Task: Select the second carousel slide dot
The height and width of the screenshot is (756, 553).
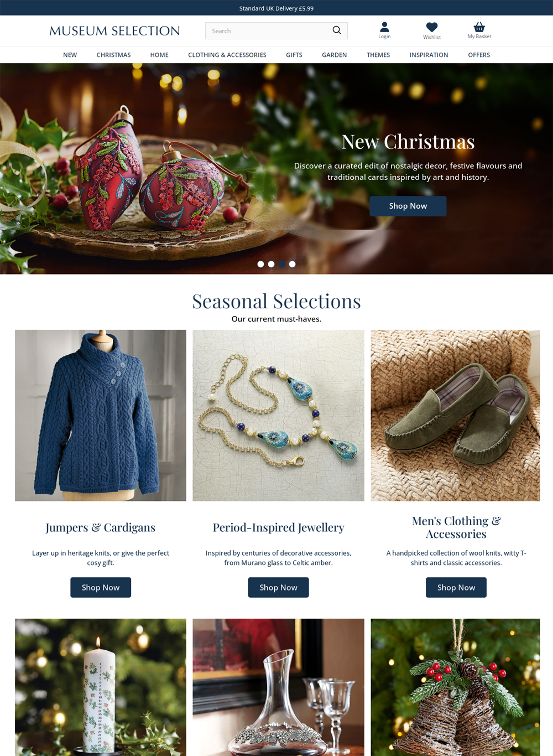Action: coord(271,264)
